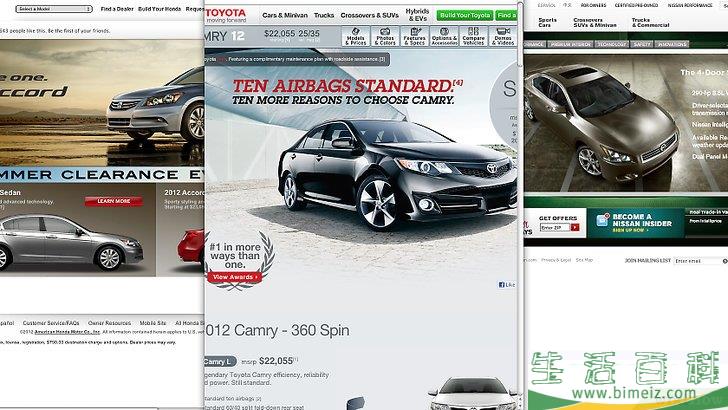
Task: Click 'Ten Airbags Standard' headline on Toyota page
Action: 347,86
